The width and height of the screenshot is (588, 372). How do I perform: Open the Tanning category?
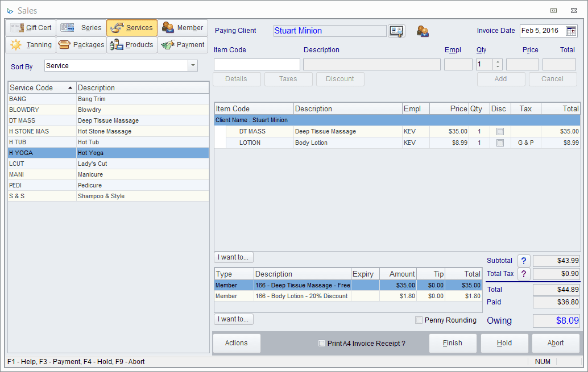coord(31,44)
